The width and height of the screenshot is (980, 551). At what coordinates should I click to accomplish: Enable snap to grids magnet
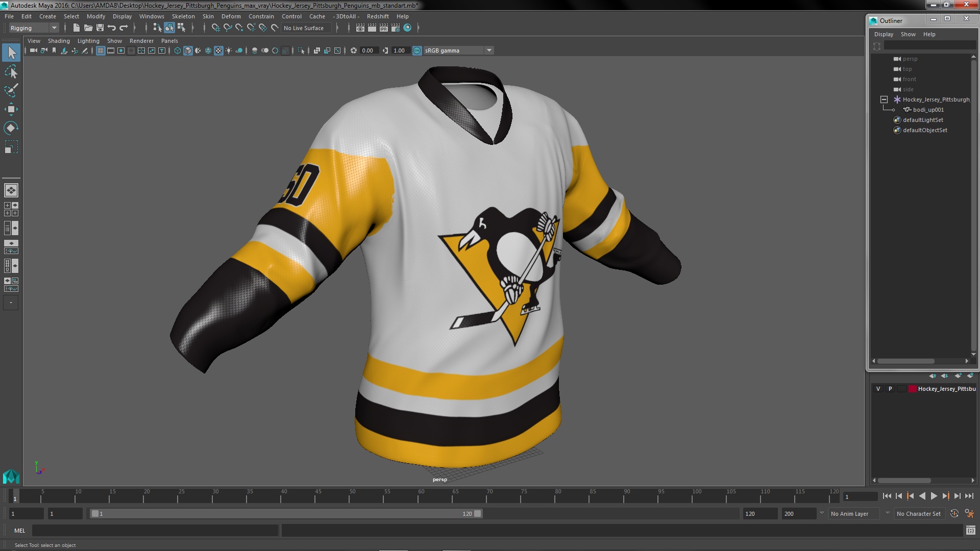coord(215,28)
